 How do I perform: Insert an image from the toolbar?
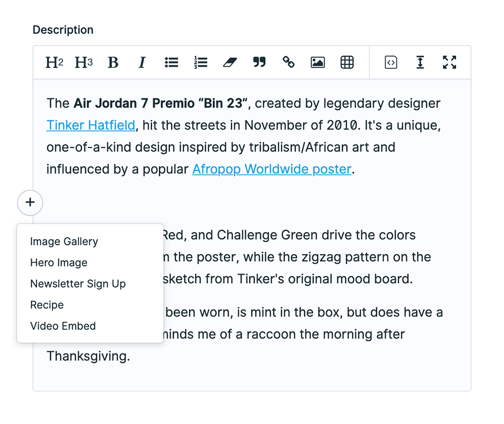(318, 63)
